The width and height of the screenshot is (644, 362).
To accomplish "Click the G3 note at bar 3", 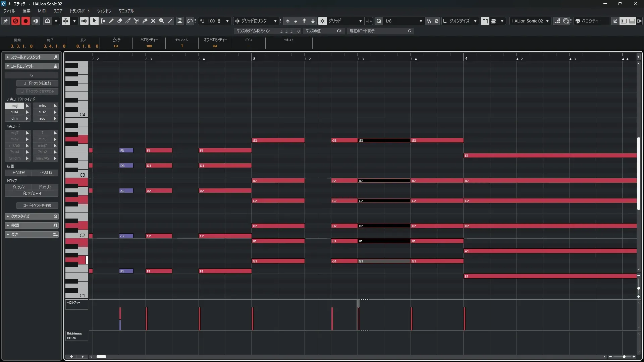I will point(278,140).
